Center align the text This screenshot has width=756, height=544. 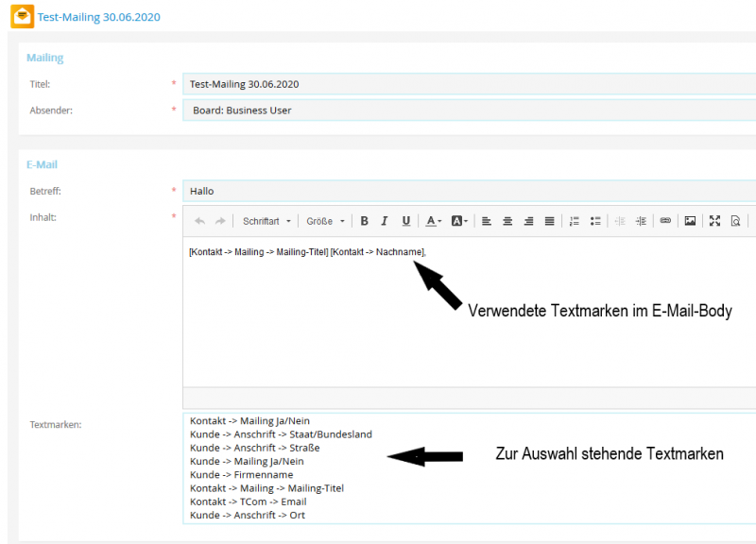point(507,221)
